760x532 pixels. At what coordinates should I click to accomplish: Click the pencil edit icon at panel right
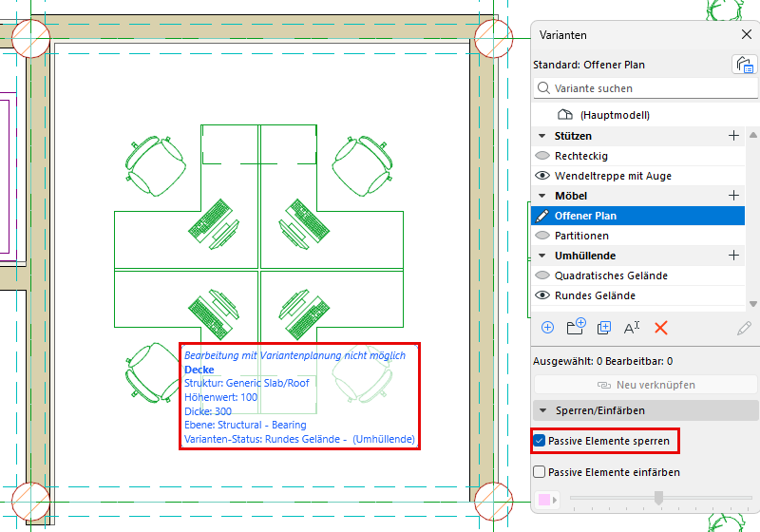tap(744, 328)
